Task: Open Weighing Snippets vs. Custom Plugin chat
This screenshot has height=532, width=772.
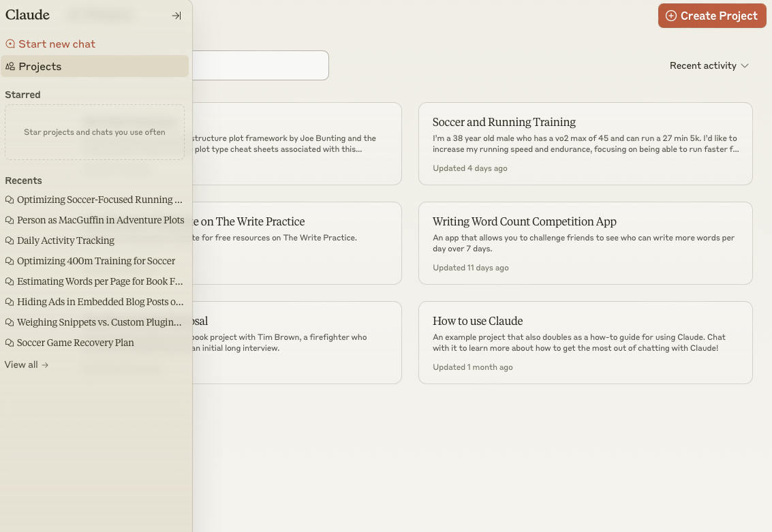Action: pos(95,322)
